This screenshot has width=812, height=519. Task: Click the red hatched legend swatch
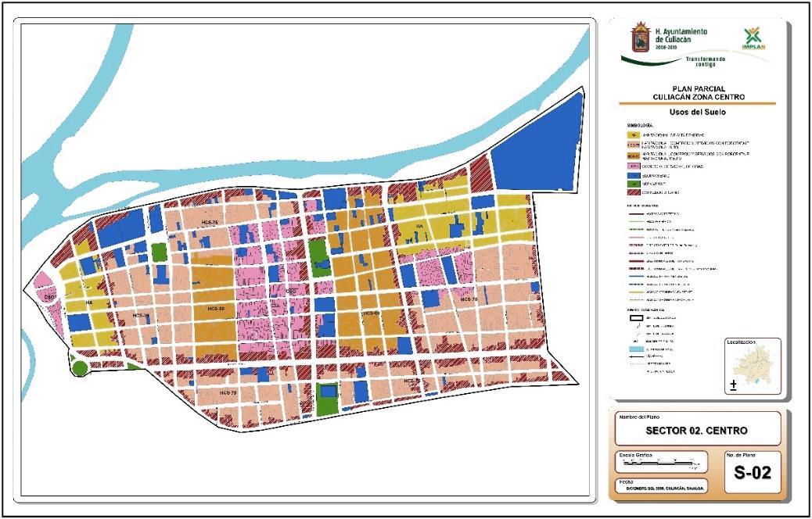(x=634, y=192)
